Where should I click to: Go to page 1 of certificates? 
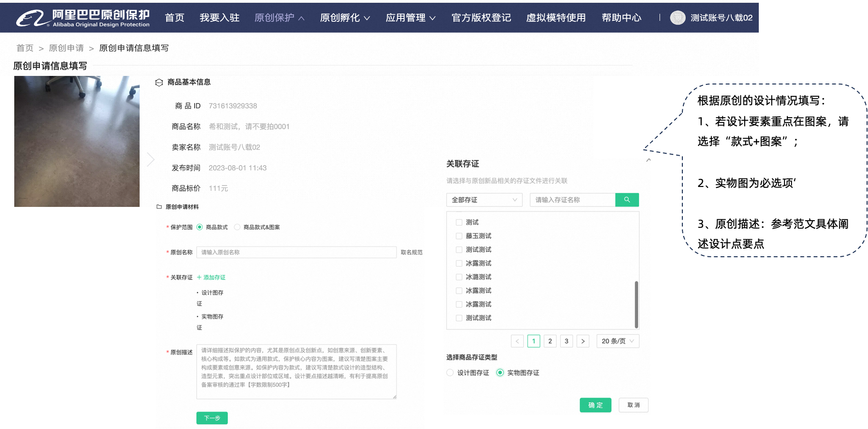[534, 341]
